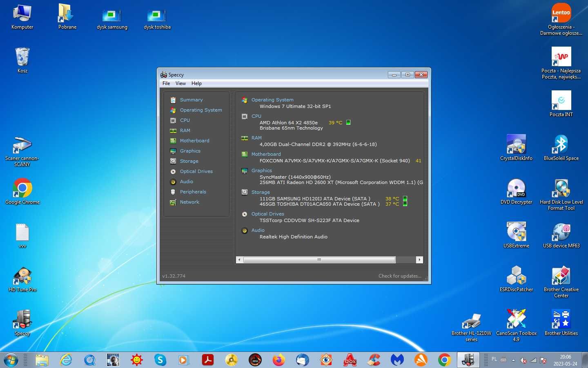Viewport: 588px width, 368px height.
Task: Click the Optical Drives heading in summary panel
Action: click(x=268, y=214)
